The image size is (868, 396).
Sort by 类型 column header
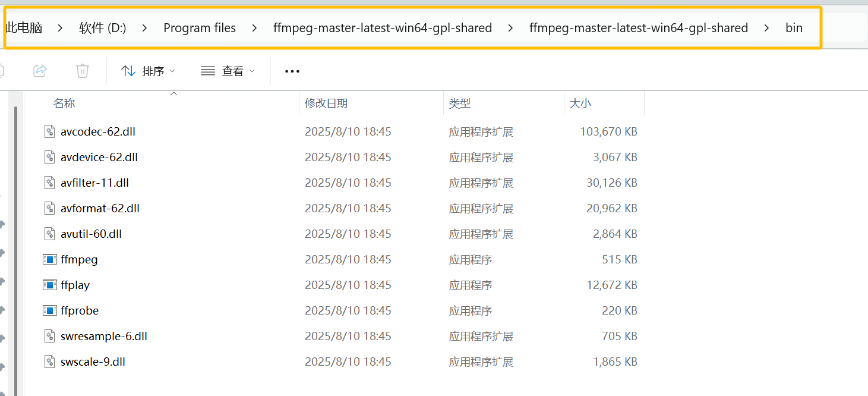[x=460, y=103]
